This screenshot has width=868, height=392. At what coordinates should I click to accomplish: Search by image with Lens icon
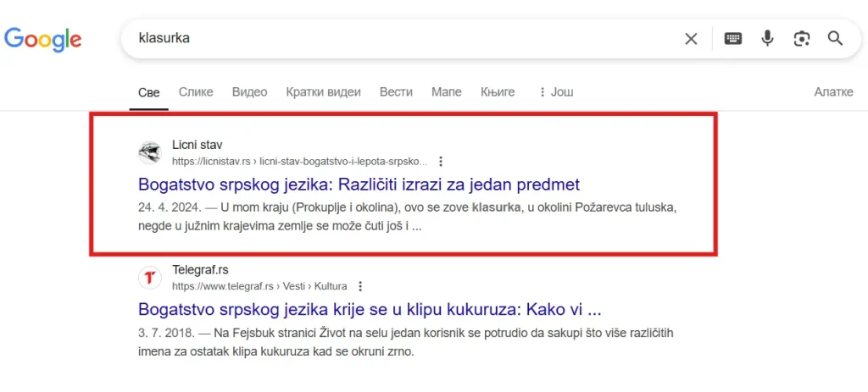[x=801, y=38]
